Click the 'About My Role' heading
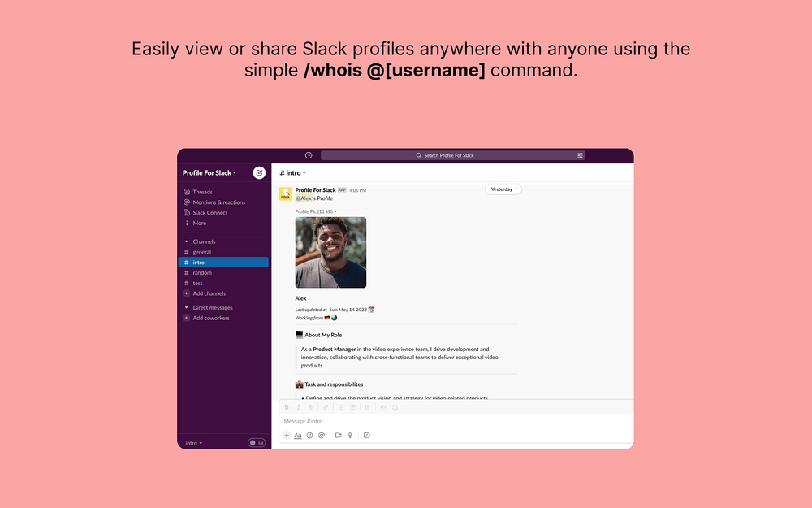This screenshot has width=812, height=508. [x=323, y=335]
